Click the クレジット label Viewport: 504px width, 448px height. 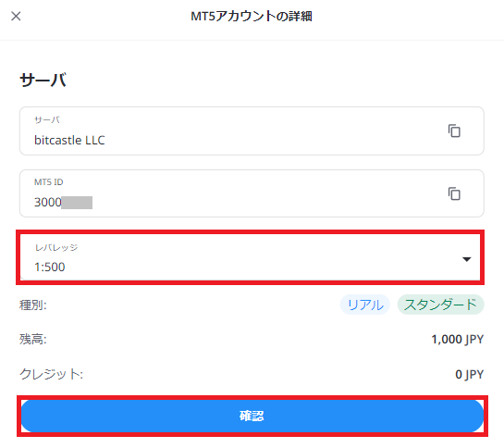click(51, 374)
